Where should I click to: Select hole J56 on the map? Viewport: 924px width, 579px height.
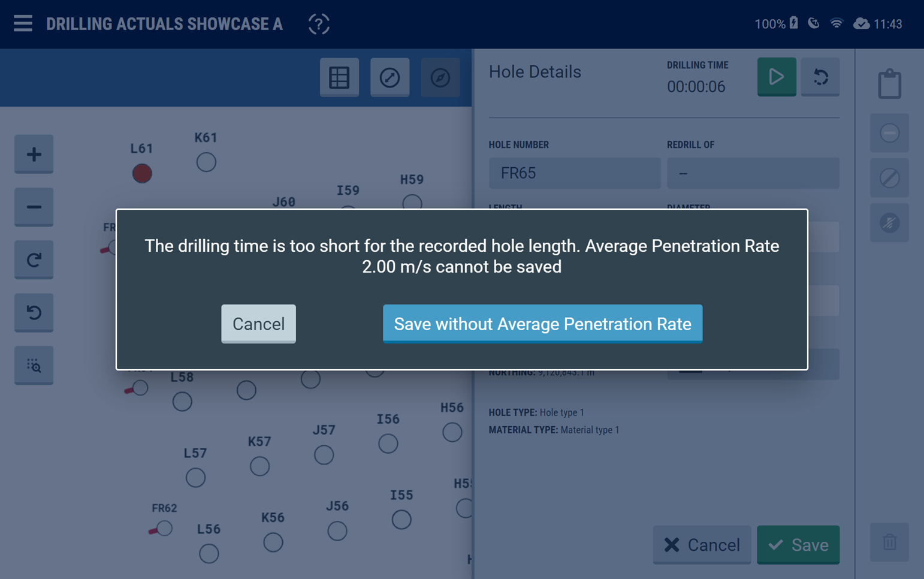pyautogui.click(x=337, y=530)
